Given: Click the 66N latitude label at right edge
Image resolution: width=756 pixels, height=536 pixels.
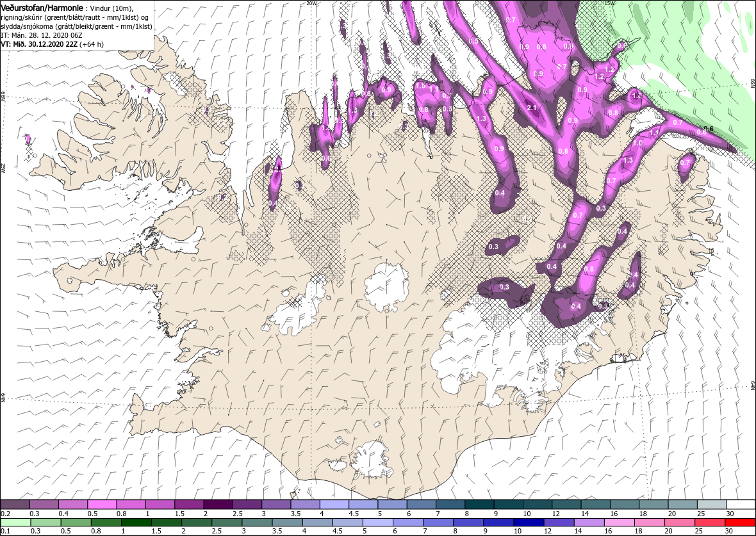Looking at the screenshot, I should (x=752, y=83).
